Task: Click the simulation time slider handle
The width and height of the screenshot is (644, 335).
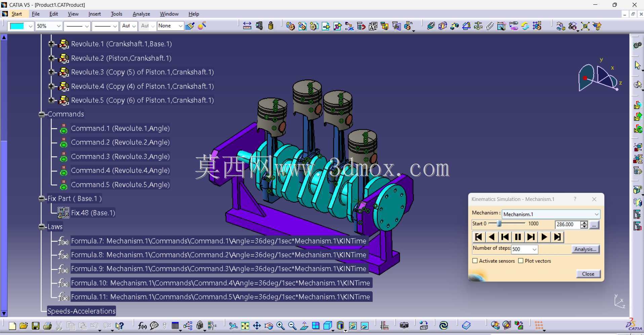Action: [x=499, y=224]
